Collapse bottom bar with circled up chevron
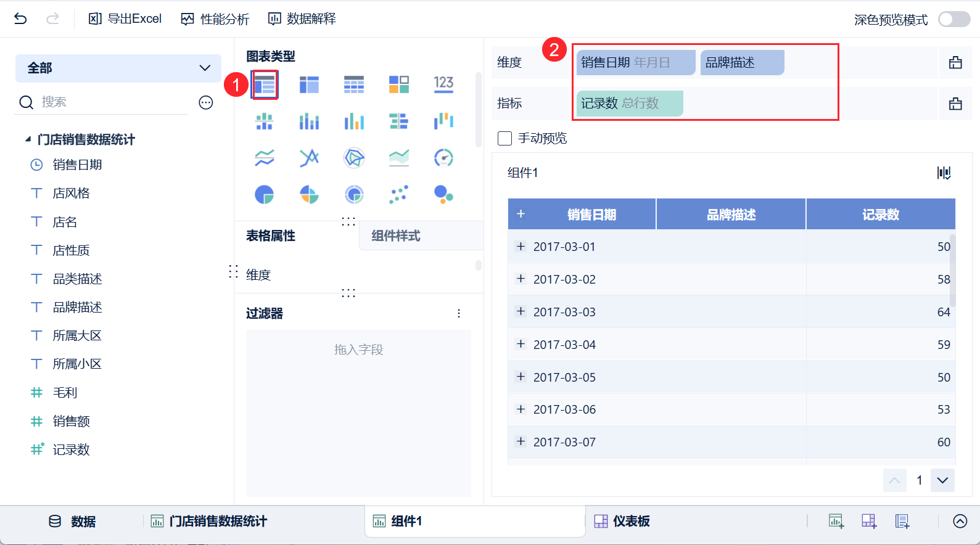980x545 pixels. coord(960,522)
